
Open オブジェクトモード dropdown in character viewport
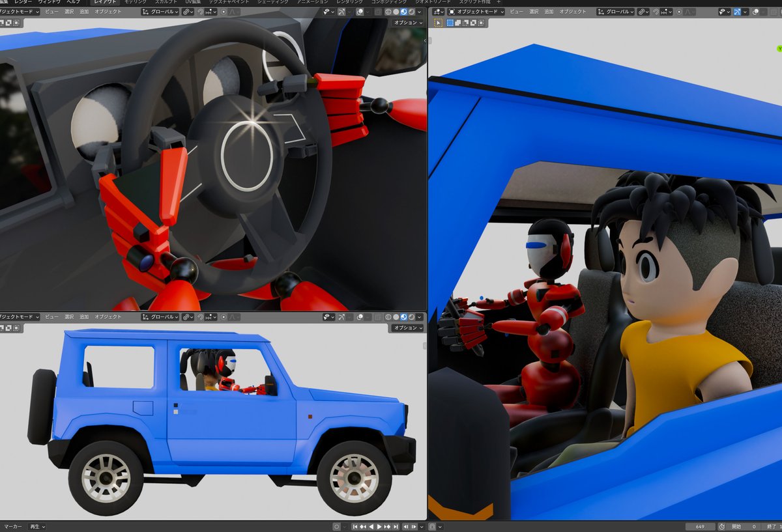click(x=476, y=12)
